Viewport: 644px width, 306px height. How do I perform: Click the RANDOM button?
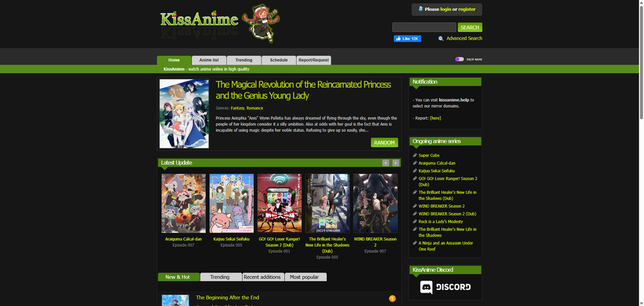click(384, 142)
